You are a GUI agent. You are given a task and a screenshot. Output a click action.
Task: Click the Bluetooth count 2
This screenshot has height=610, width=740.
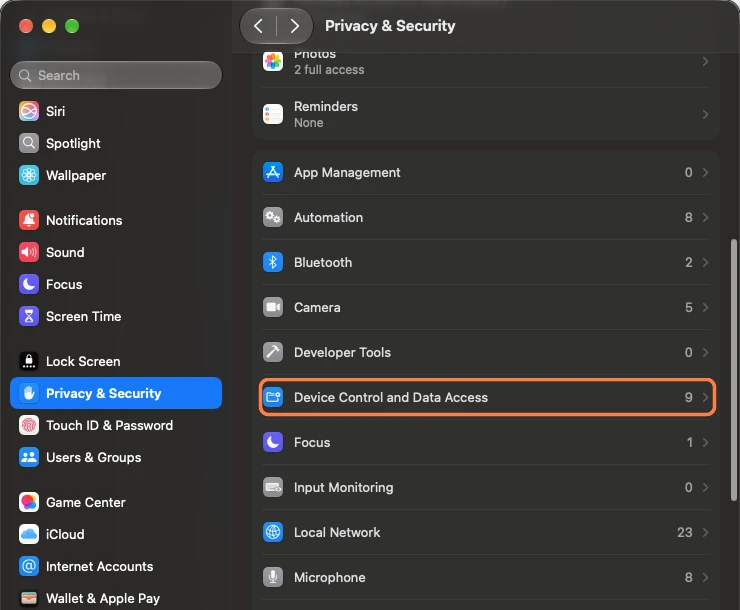pyautogui.click(x=689, y=262)
